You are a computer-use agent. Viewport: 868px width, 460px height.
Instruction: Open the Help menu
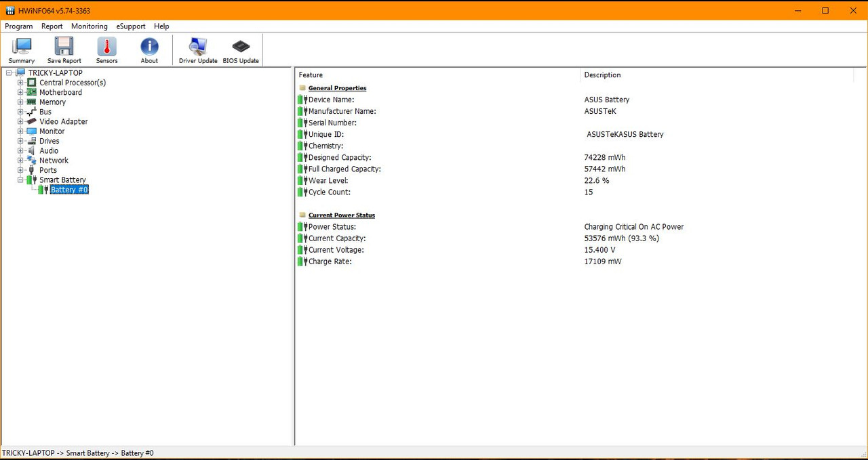pos(161,26)
